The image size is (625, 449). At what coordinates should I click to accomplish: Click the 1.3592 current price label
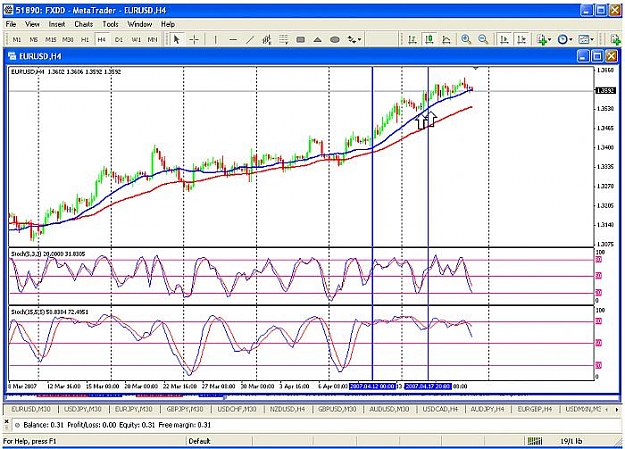coord(605,91)
